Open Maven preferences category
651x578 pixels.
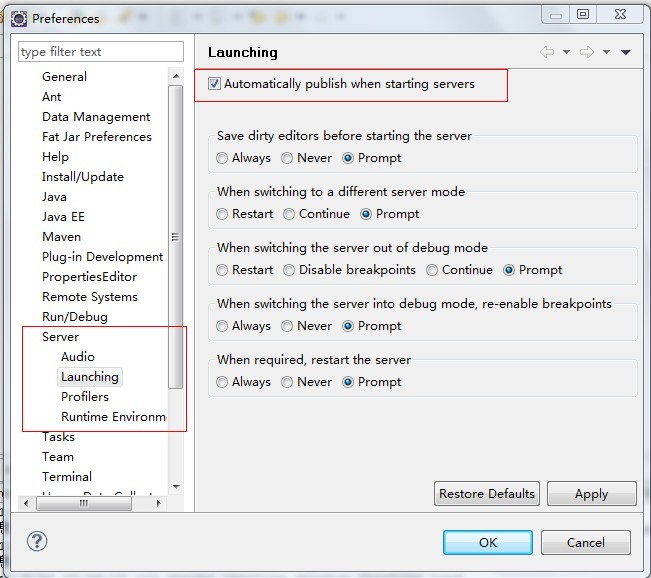click(x=61, y=237)
